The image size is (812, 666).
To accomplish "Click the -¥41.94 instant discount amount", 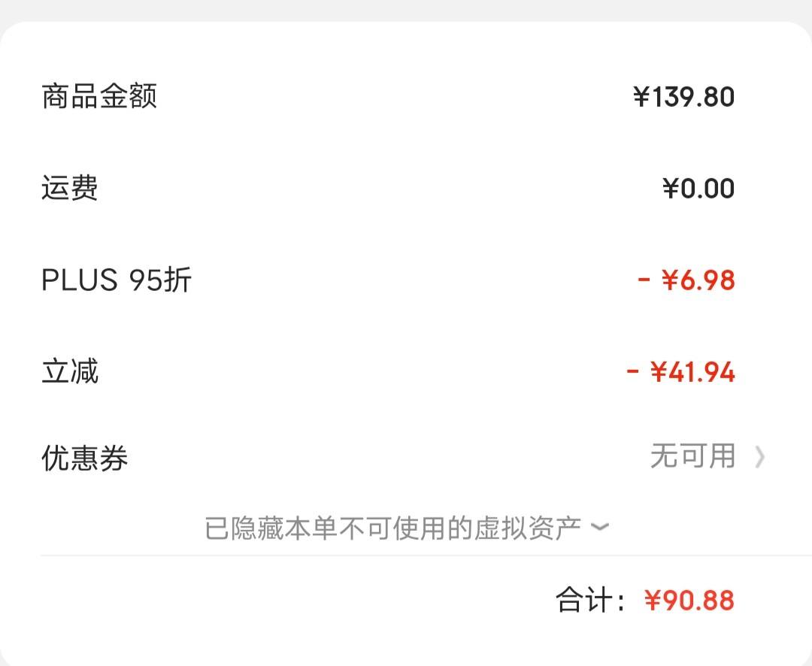I will coord(680,372).
